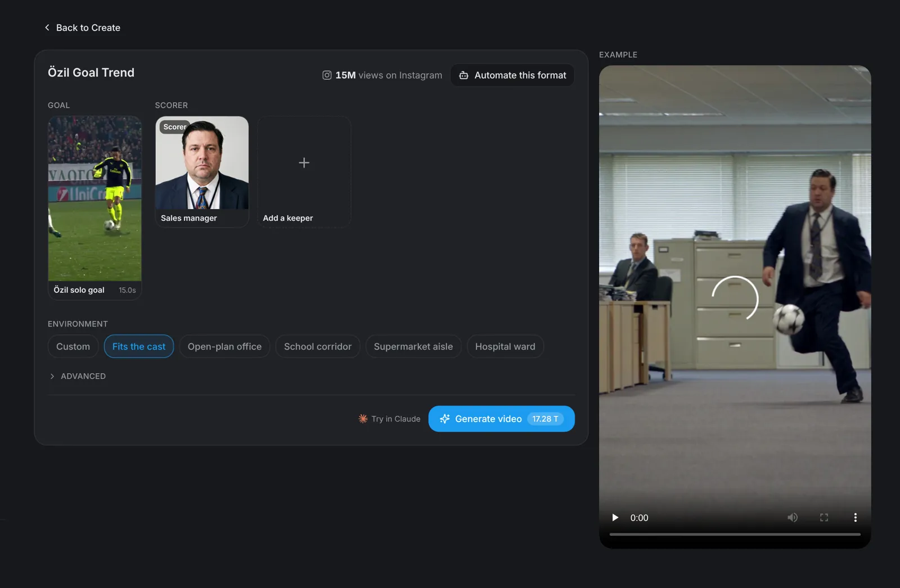900x588 pixels.
Task: Click the 15M views on Instagram text
Action: point(389,75)
